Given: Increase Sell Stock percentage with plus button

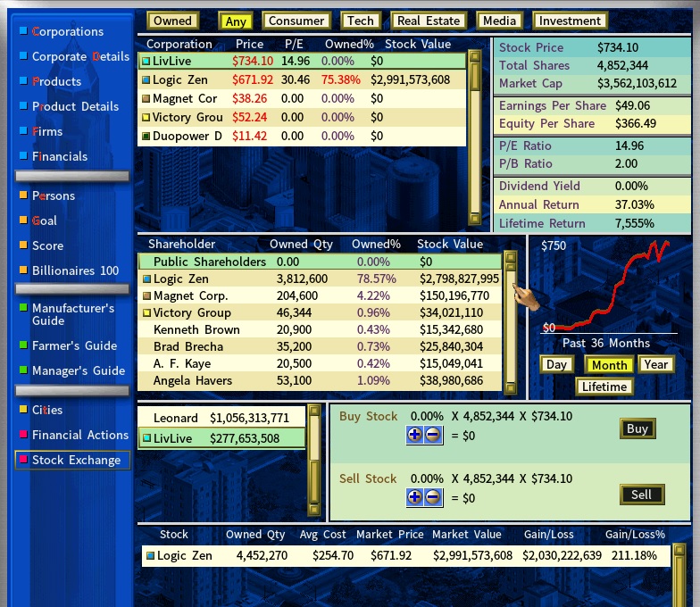Looking at the screenshot, I should tap(414, 497).
